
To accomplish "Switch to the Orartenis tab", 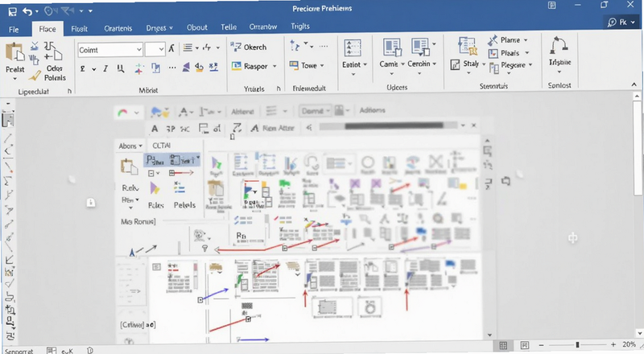I will point(118,28).
